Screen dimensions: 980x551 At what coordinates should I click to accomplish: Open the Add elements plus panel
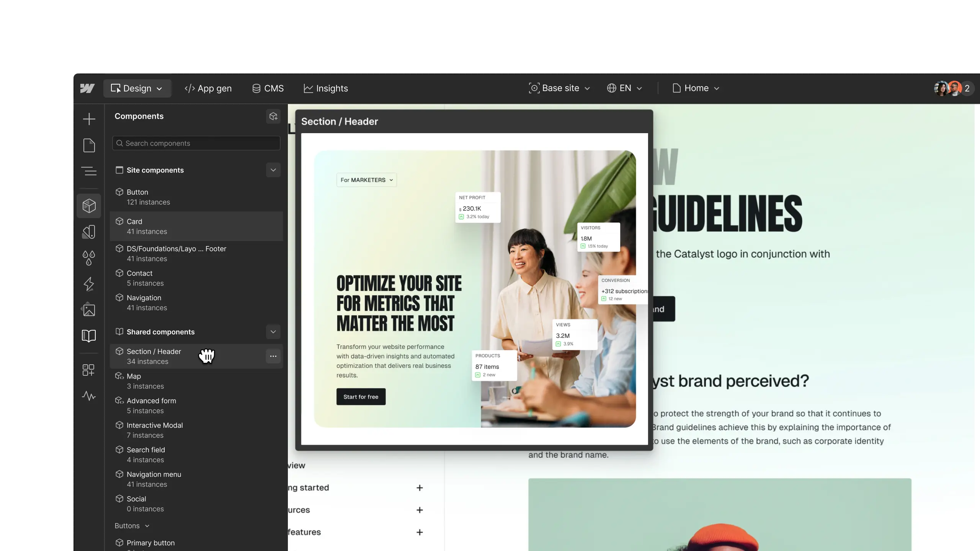tap(89, 119)
